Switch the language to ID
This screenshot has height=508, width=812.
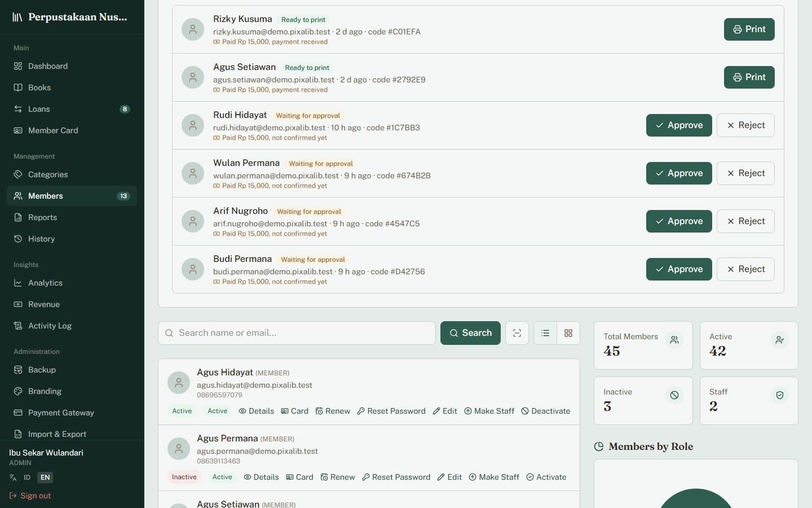tap(27, 478)
